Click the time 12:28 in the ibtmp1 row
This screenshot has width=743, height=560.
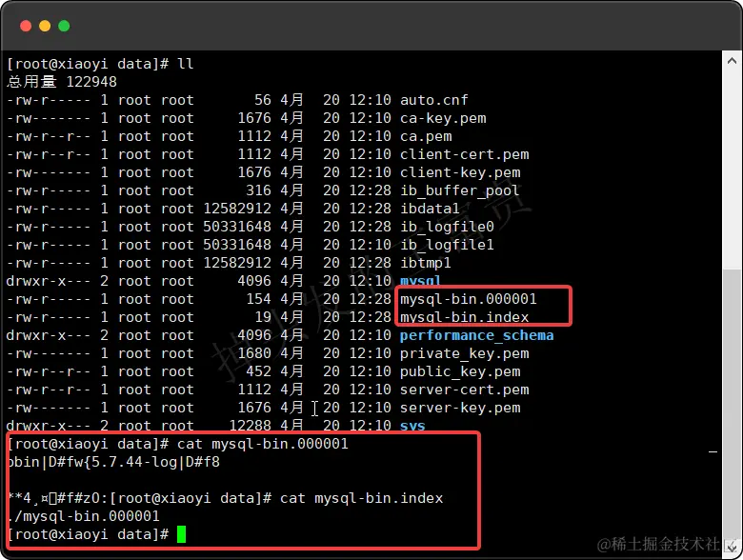pyautogui.click(x=371, y=263)
